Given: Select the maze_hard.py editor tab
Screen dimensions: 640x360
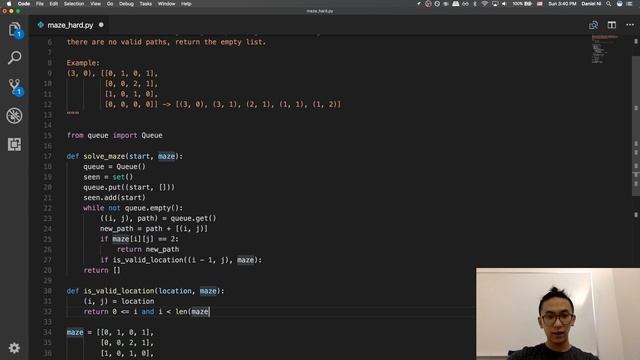Looking at the screenshot, I should coord(70,25).
